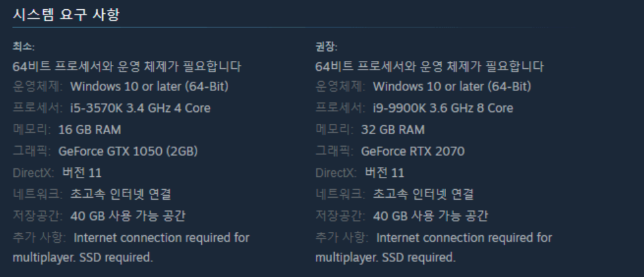Click 'Windows 10 or later (64-Bit)' under 권장
This screenshot has width=644, height=277.
[x=452, y=86]
